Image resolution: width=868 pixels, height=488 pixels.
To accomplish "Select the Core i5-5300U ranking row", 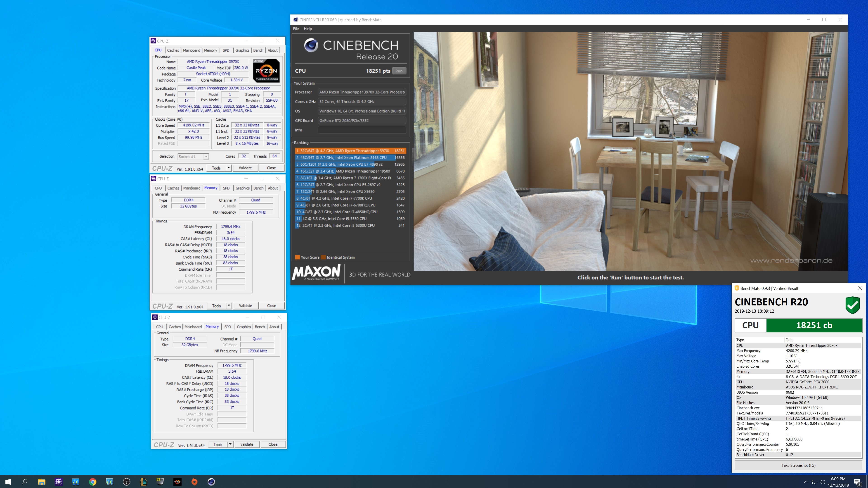I will click(350, 225).
